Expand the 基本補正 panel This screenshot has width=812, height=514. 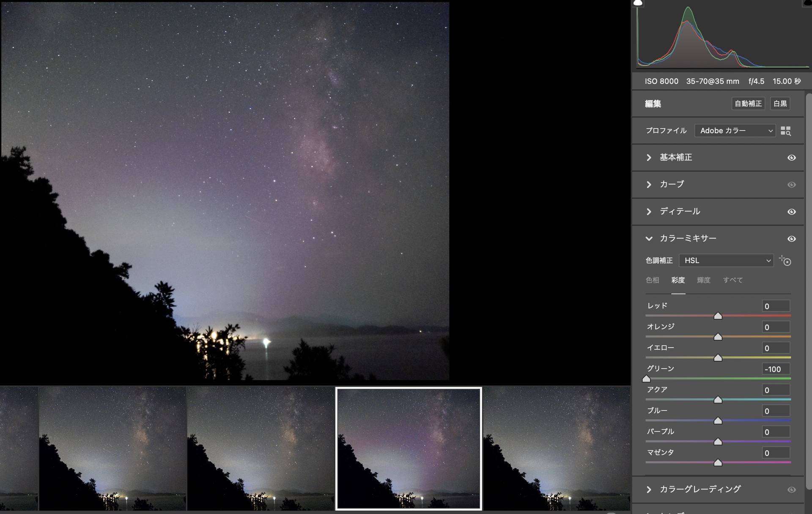tap(649, 157)
